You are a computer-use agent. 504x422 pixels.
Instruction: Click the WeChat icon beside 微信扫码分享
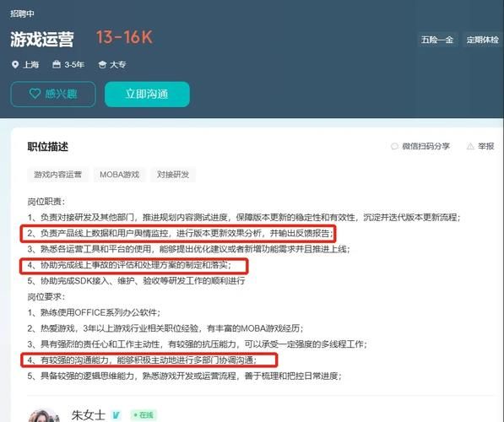click(x=394, y=147)
